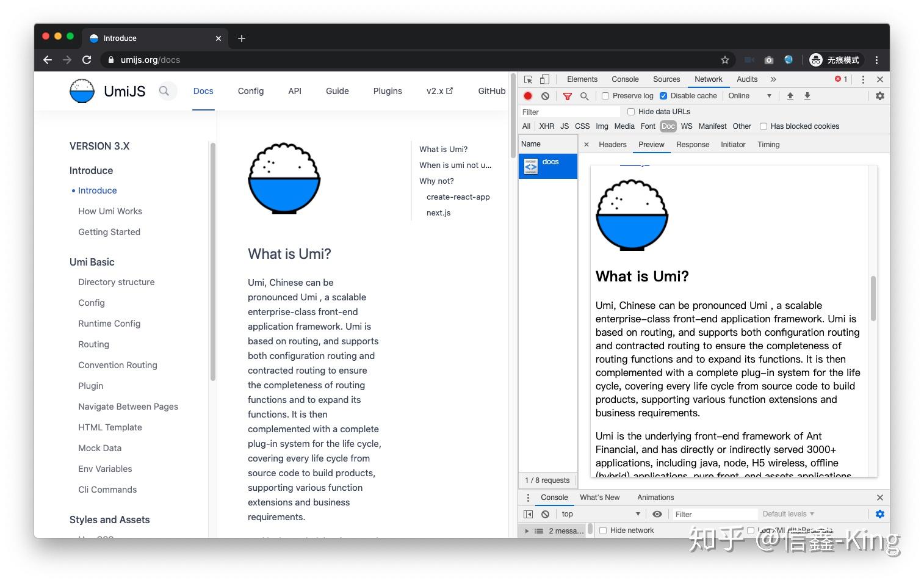Open the Online throttling dropdown

[749, 96]
